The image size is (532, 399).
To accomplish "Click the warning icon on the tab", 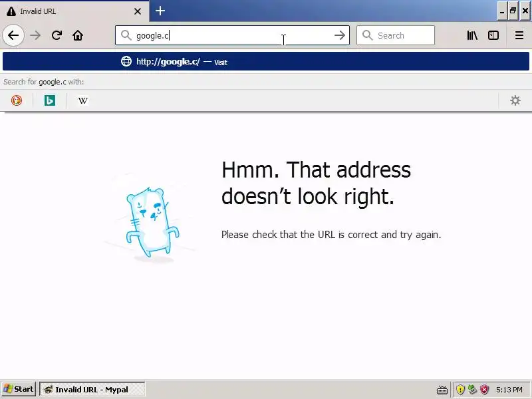I will click(x=11, y=11).
